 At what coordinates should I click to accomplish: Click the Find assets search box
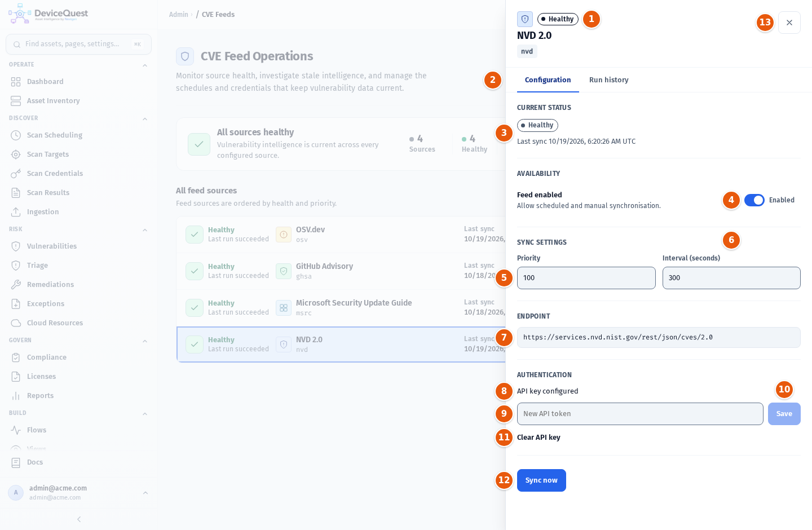[78, 44]
